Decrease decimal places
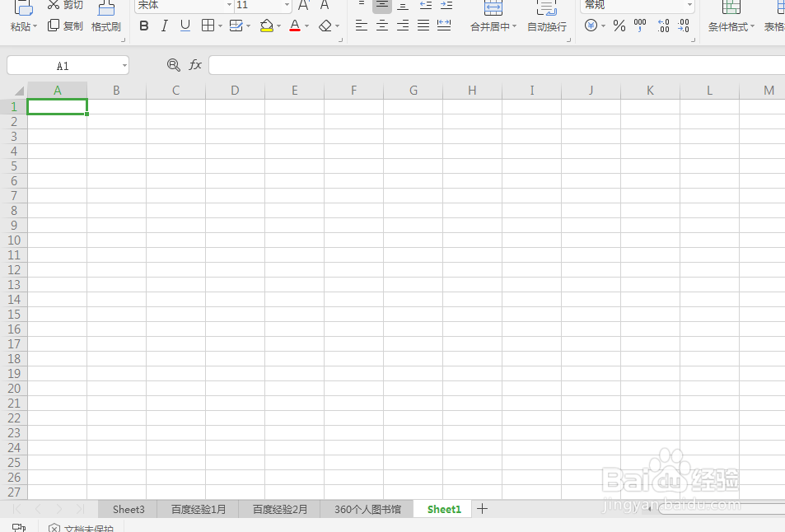Image resolution: width=785 pixels, height=532 pixels. coord(684,26)
